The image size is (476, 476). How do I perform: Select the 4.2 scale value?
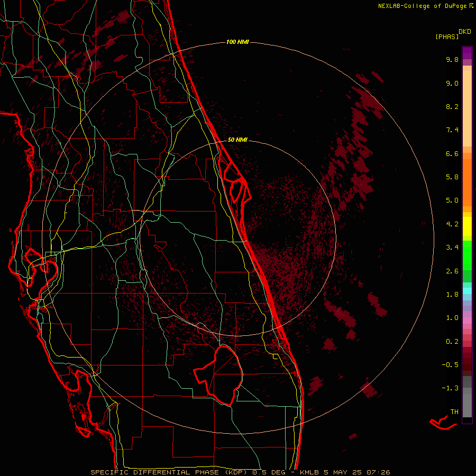point(452,224)
